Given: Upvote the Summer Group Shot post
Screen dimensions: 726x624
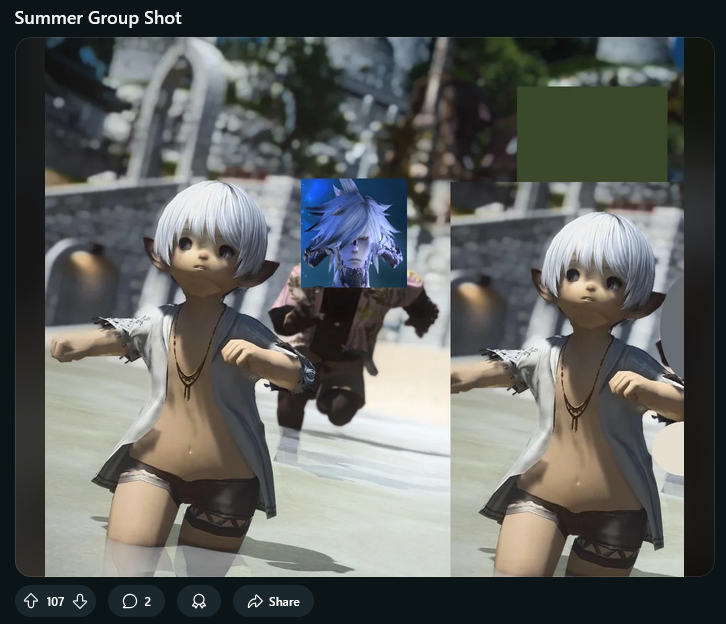Looking at the screenshot, I should (x=31, y=601).
